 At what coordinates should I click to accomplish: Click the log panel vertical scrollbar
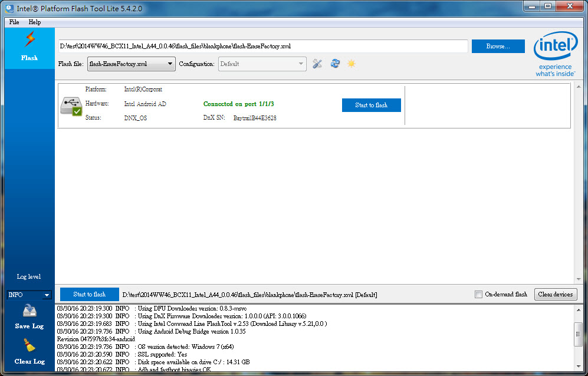click(x=578, y=337)
